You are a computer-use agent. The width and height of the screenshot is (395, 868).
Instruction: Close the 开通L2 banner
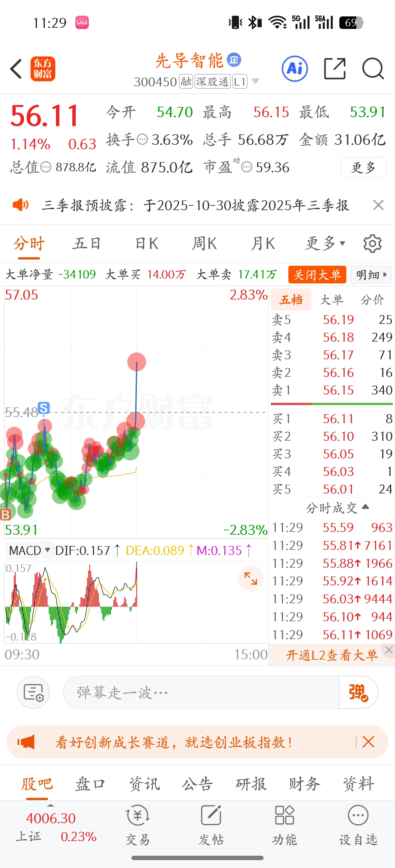[389, 650]
